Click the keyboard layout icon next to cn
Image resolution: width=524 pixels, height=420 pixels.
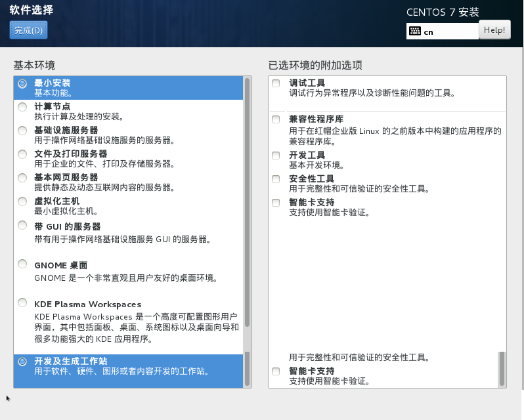(415, 31)
